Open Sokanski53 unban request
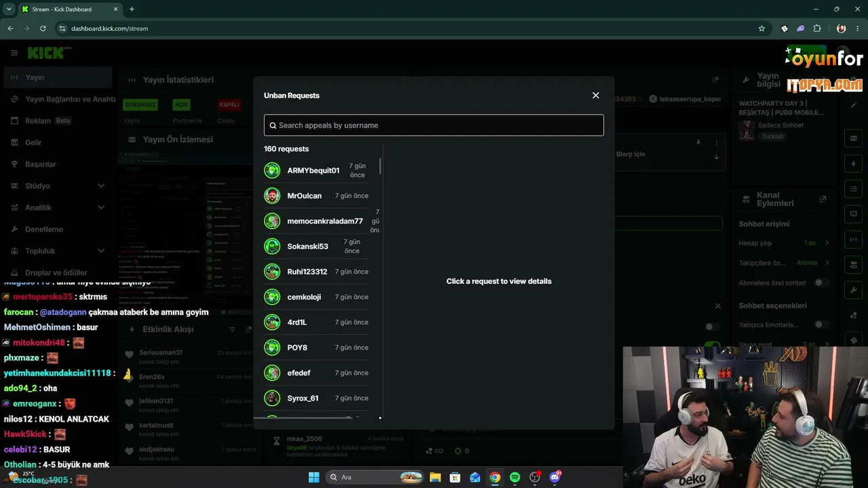The width and height of the screenshot is (868, 488). click(x=317, y=247)
